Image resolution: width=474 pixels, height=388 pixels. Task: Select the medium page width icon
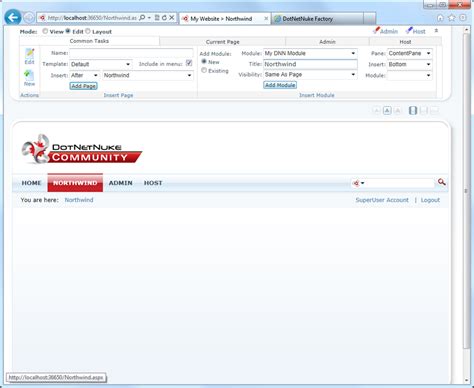[x=424, y=110]
